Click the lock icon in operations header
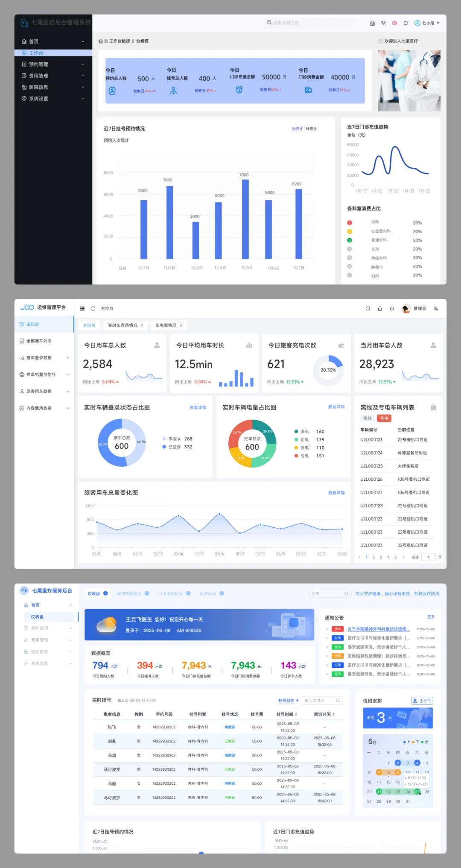Screen dimensions: 461x868 tap(380, 308)
